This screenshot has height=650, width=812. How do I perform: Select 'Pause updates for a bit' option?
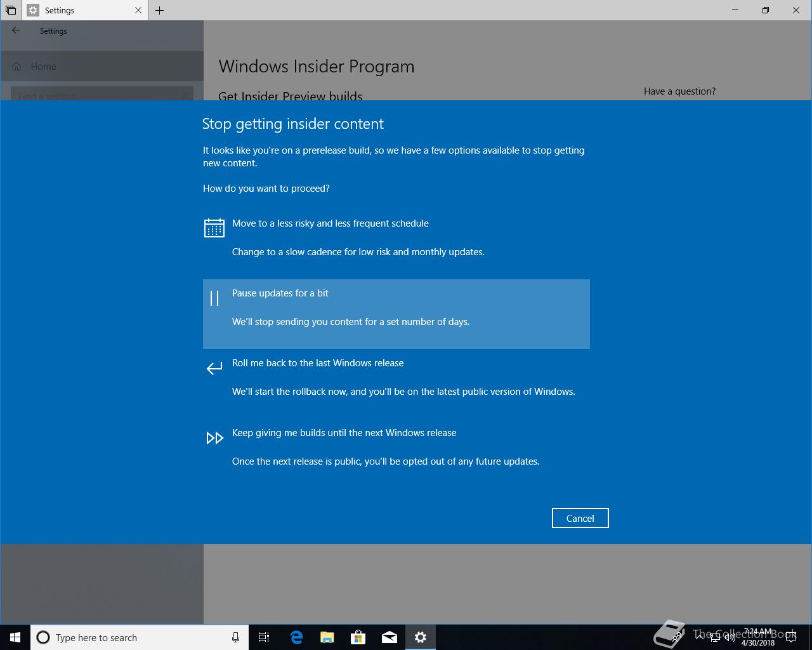coord(396,314)
